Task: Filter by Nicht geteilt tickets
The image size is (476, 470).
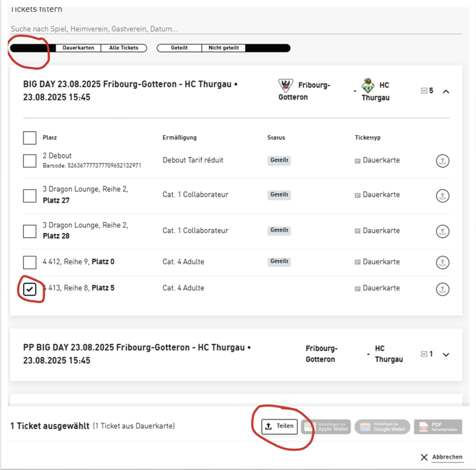Action: (x=223, y=48)
